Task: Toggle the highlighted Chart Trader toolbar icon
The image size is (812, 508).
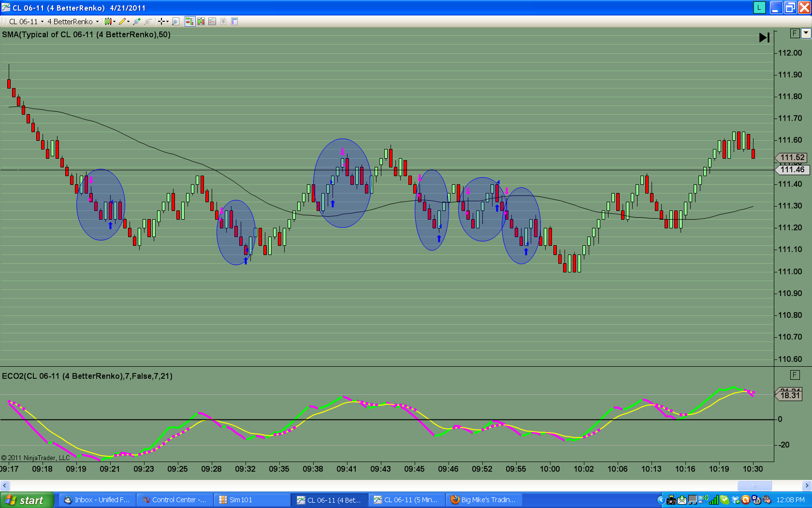Action: (x=189, y=21)
